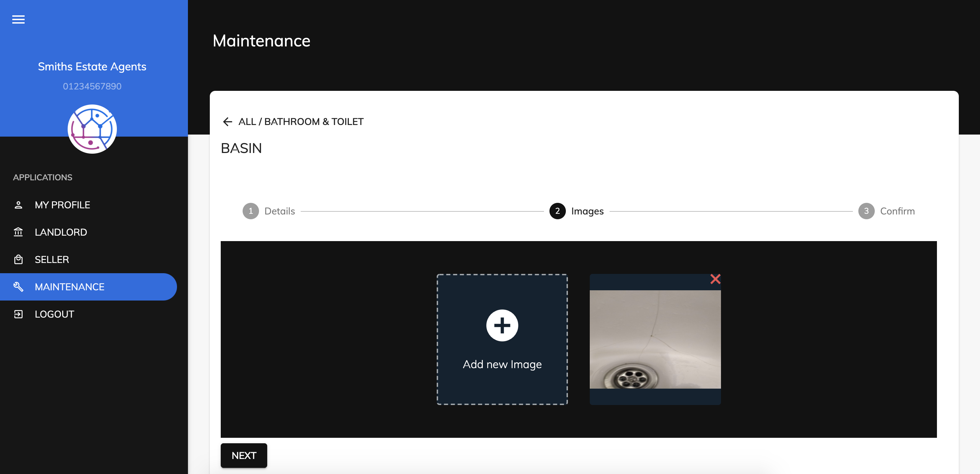Click the Landlord bank building icon
Image resolution: width=980 pixels, height=474 pixels.
click(x=18, y=232)
